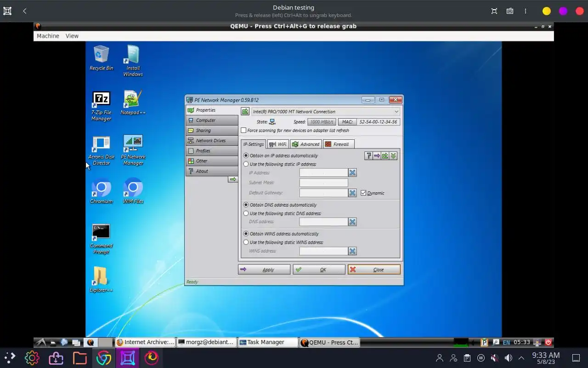Open the Sharing sidebar section

[212, 130]
